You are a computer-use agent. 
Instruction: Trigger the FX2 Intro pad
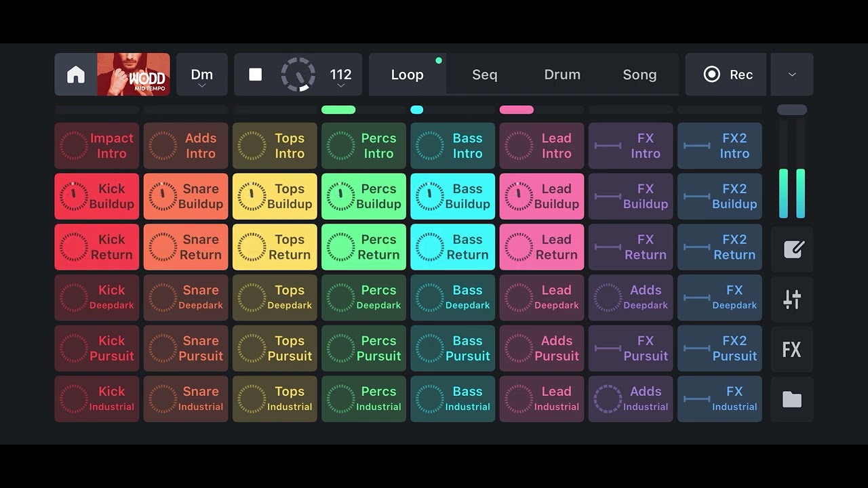coord(719,146)
